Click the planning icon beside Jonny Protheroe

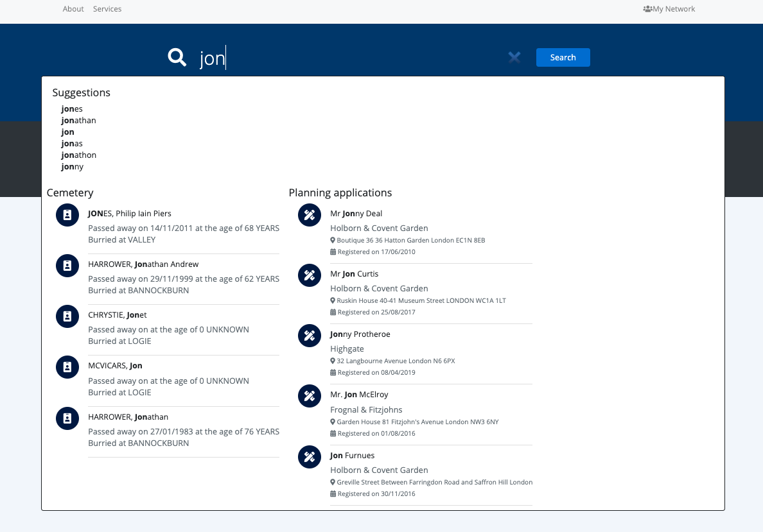(x=310, y=336)
